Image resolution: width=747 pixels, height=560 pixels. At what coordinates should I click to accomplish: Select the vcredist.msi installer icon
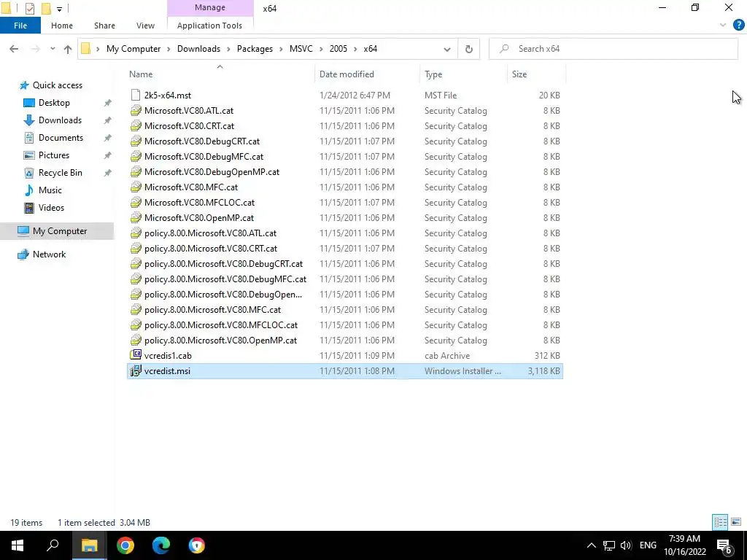[136, 370]
